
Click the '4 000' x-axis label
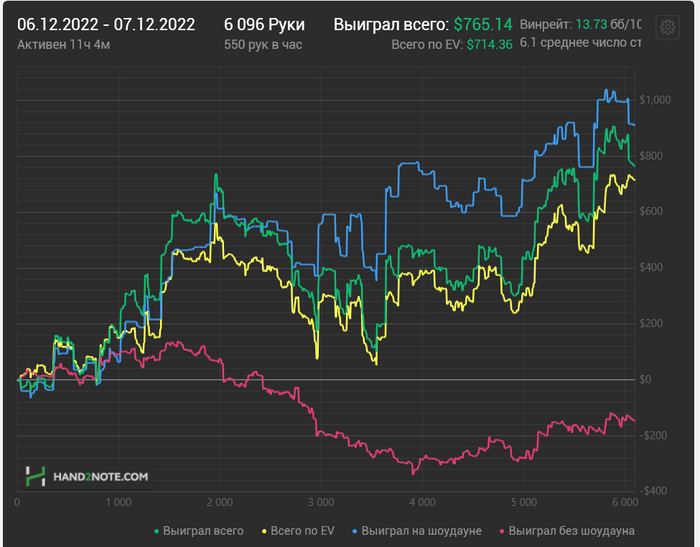click(422, 503)
